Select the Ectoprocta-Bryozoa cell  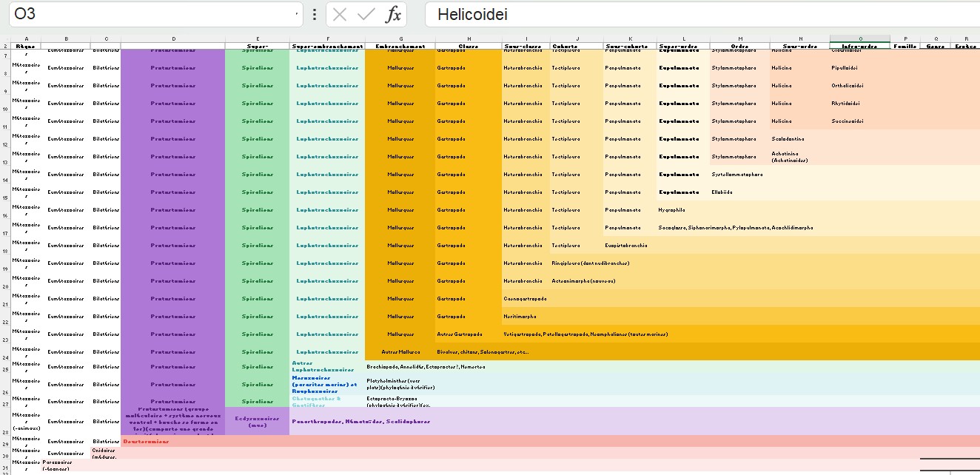click(x=400, y=402)
